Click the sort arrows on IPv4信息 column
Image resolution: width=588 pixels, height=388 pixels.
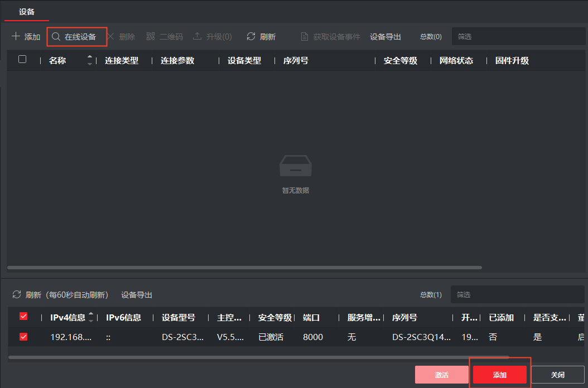click(91, 317)
